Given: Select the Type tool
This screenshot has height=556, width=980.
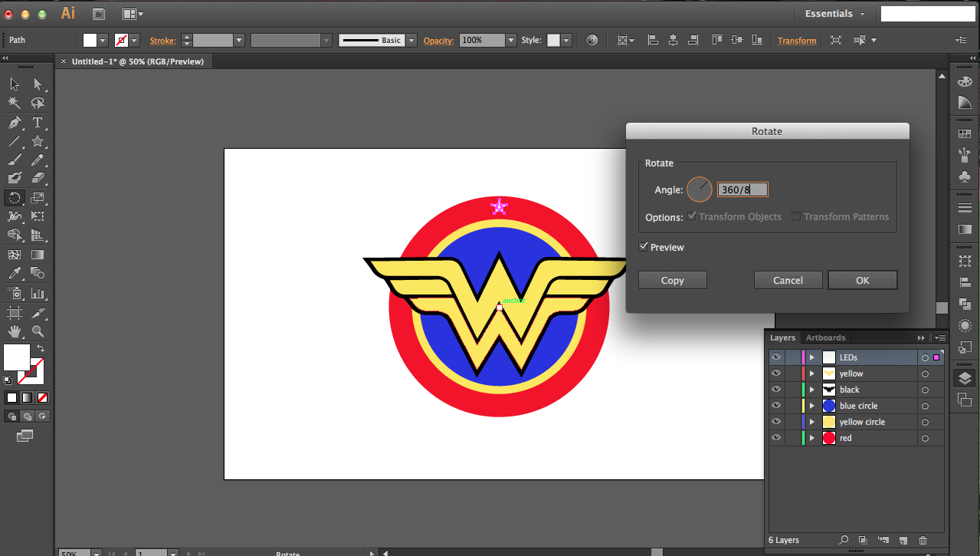Looking at the screenshot, I should [38, 123].
